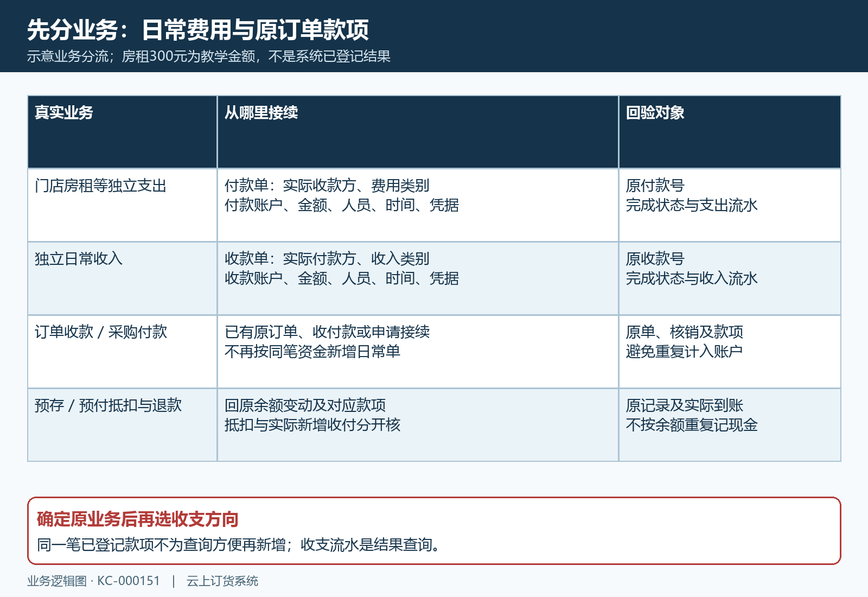Select the note 同一笔已登记款项不为查询方便再新增
This screenshot has width=868, height=597.
point(161,545)
